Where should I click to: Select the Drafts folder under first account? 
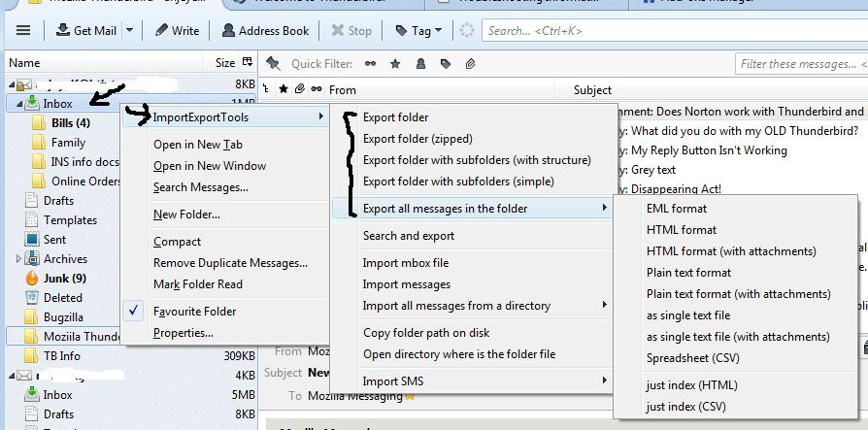tap(58, 200)
